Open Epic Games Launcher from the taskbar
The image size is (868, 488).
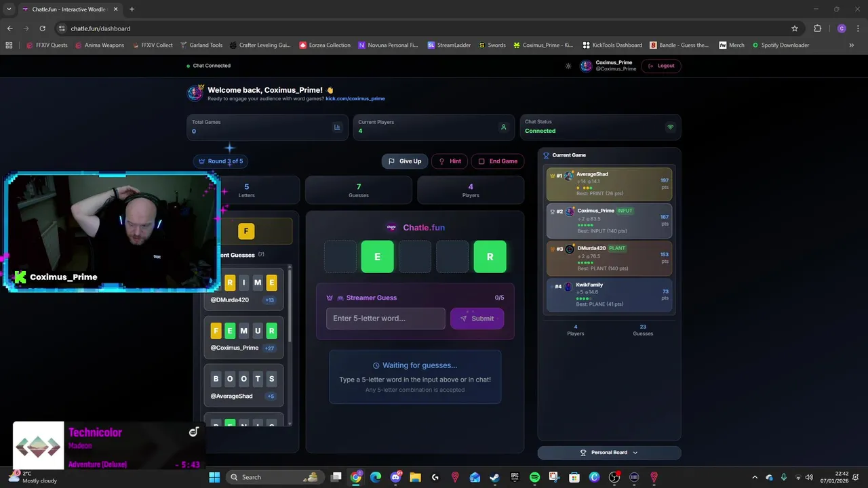[x=515, y=477]
